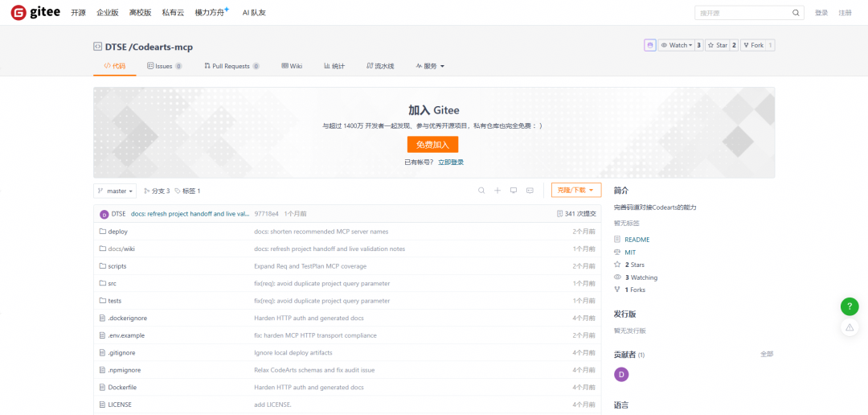Click the LICENSE file icon
Screen dimensions: 868x415
click(102, 405)
